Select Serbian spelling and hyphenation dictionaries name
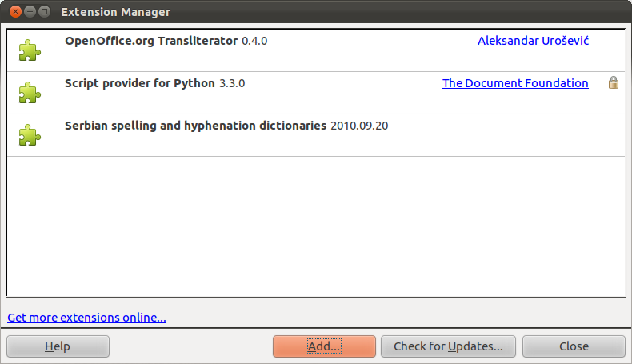 (195, 126)
